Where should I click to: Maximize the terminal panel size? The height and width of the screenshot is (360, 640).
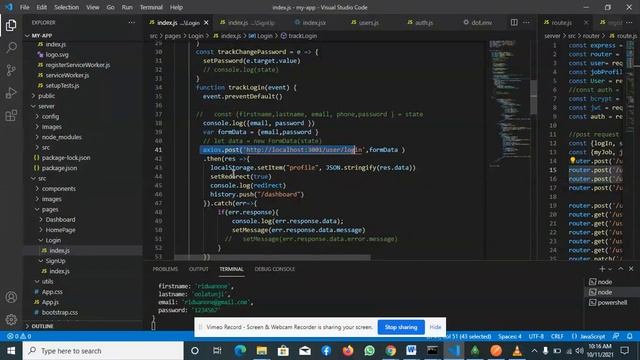(x=621, y=269)
